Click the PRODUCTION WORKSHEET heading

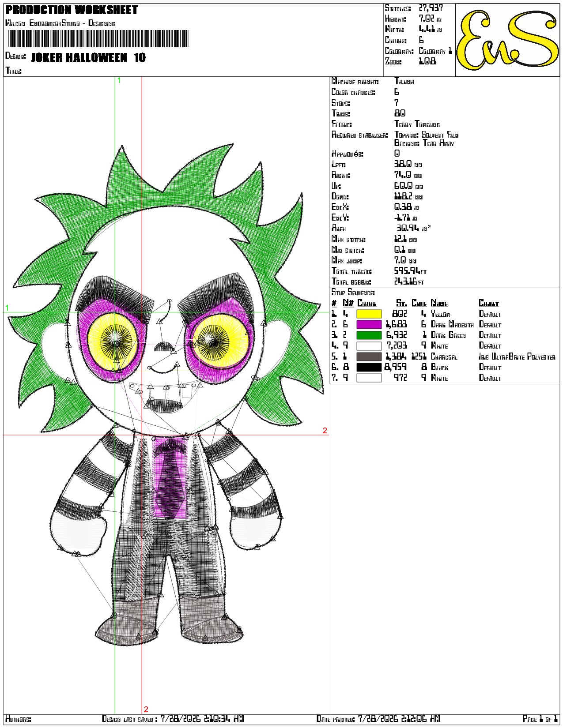(x=72, y=10)
